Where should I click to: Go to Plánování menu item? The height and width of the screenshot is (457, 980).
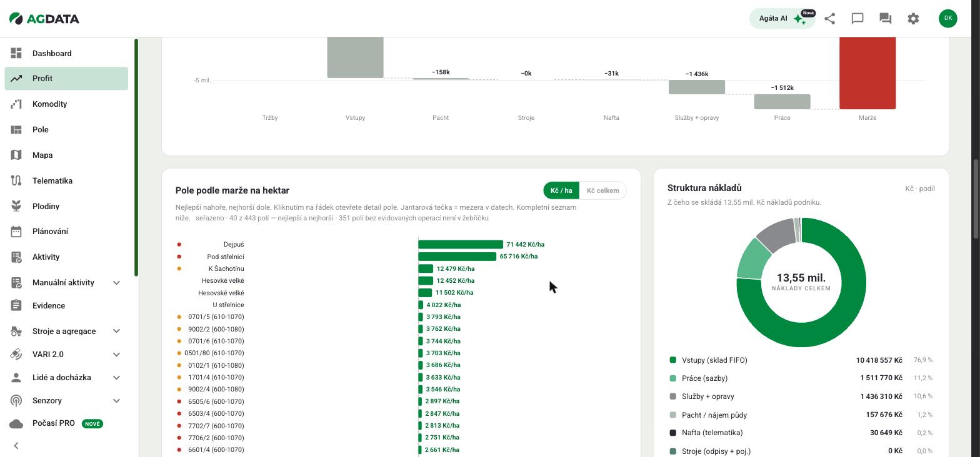point(66,231)
